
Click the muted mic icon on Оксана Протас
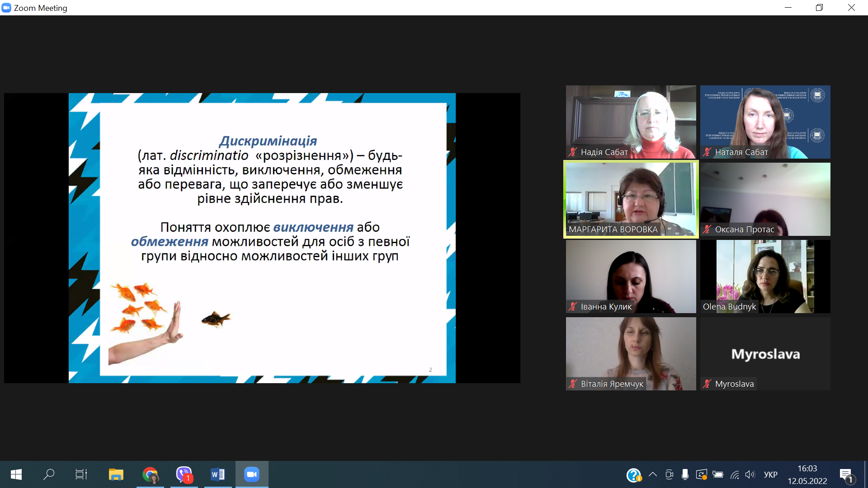[707, 230]
